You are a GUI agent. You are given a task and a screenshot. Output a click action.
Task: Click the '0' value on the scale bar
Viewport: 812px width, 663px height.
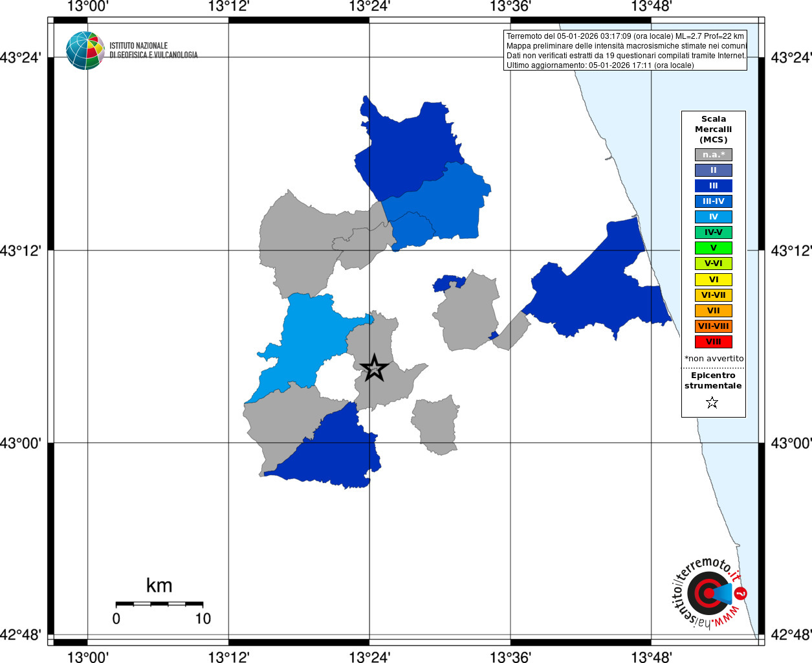tap(116, 619)
